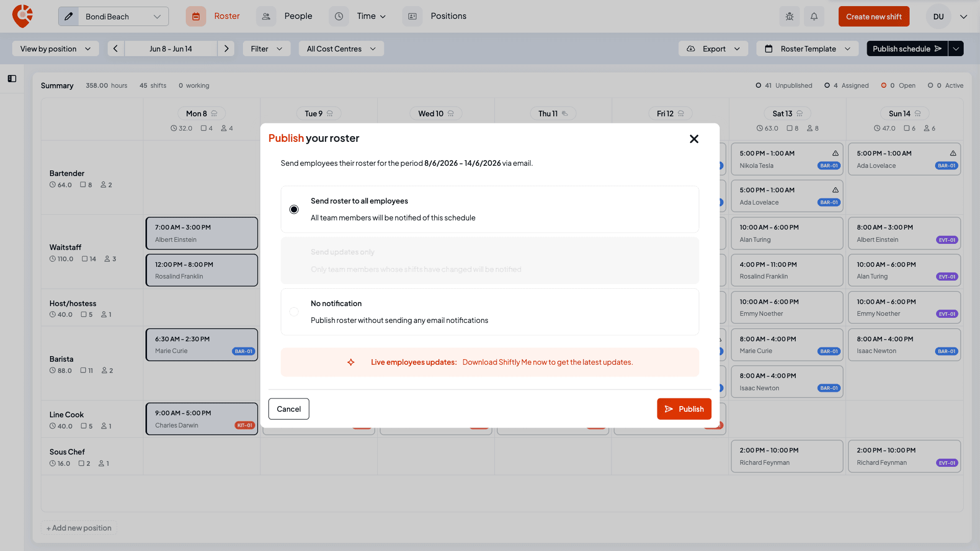Select No notification radio option

coord(294,312)
